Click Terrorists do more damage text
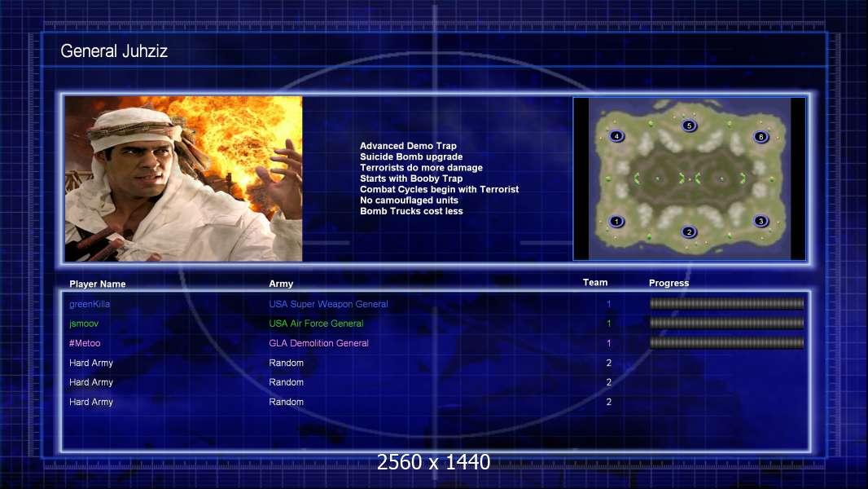 coord(421,167)
